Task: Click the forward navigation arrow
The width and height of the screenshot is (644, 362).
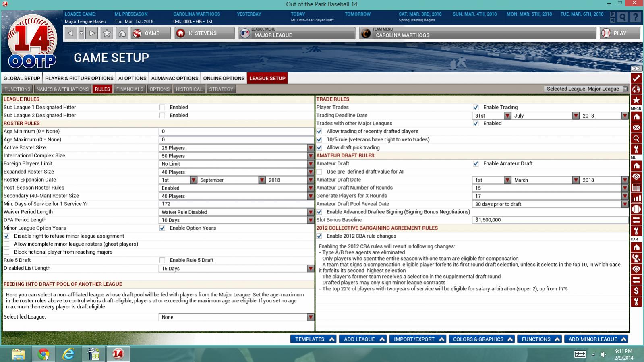Action: tap(92, 33)
